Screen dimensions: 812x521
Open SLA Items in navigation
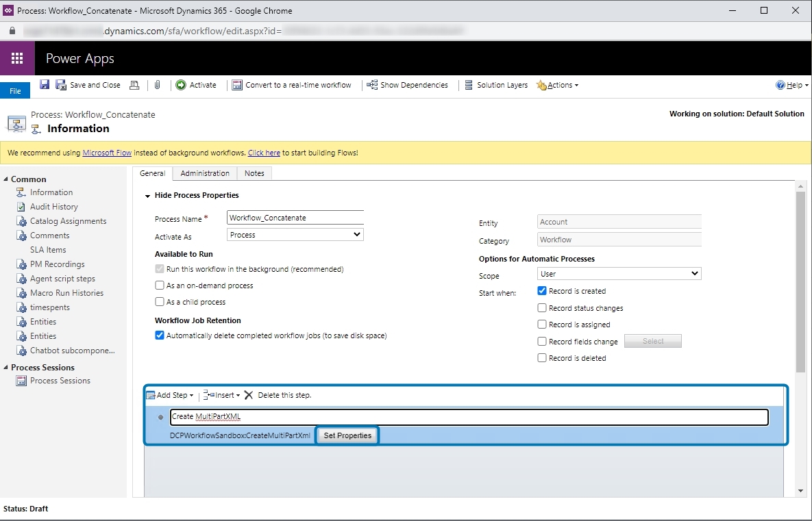[x=48, y=250]
